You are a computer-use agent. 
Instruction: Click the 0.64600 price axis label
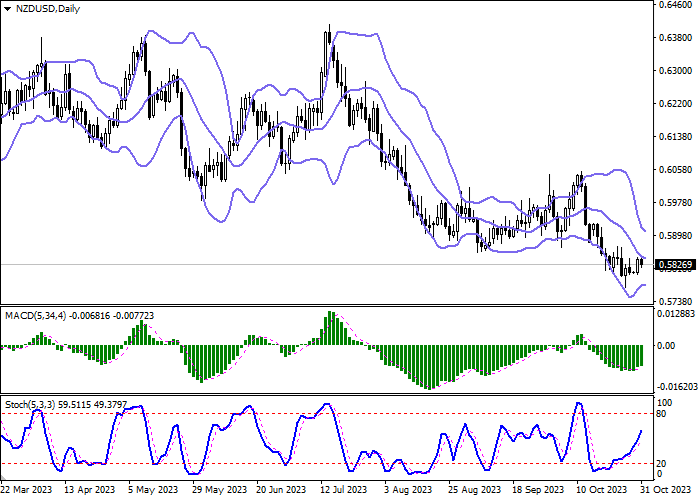coord(674,6)
